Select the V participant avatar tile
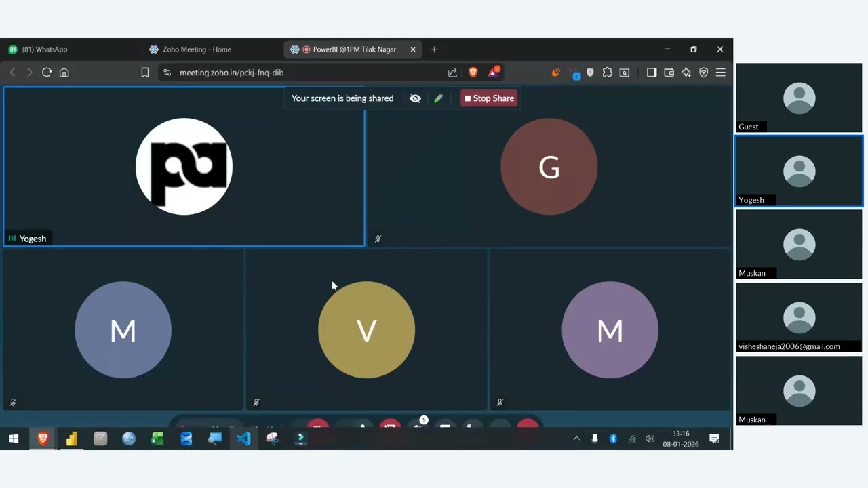Viewport: 868px width, 488px height. 366,330
